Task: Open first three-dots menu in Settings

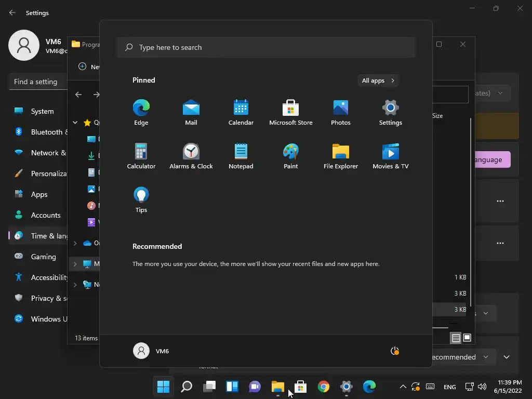Action: point(500,201)
